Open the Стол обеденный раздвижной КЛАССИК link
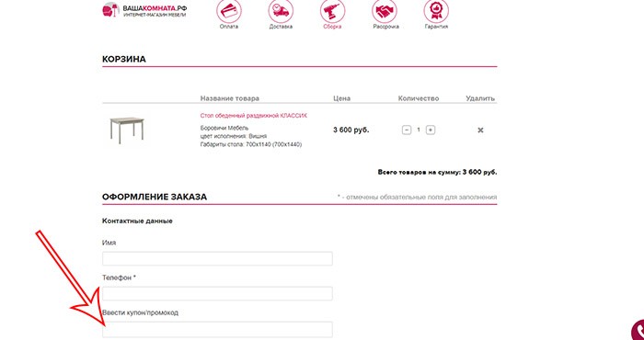The width and height of the screenshot is (644, 340). (x=253, y=116)
